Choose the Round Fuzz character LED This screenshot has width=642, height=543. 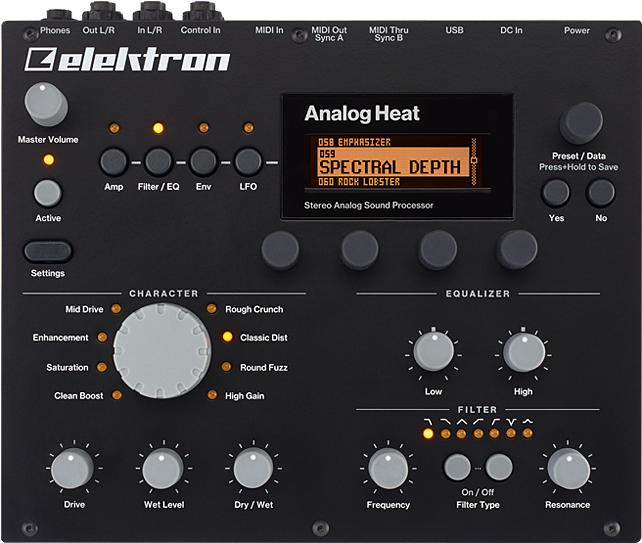coord(226,367)
